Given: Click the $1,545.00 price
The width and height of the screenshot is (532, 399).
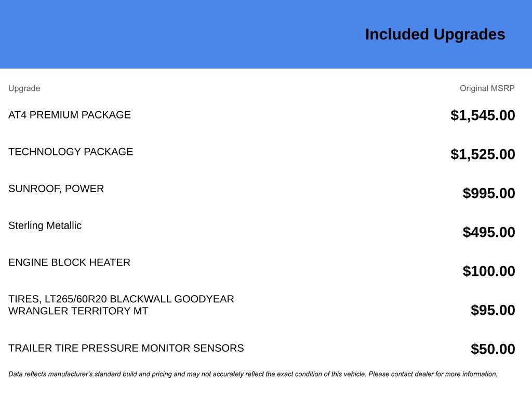Looking at the screenshot, I should (483, 115).
